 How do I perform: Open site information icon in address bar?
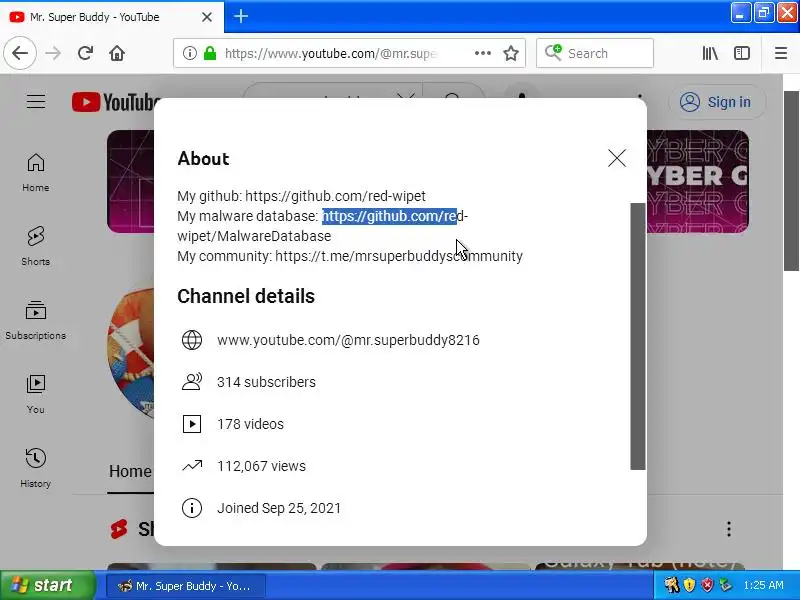(189, 53)
